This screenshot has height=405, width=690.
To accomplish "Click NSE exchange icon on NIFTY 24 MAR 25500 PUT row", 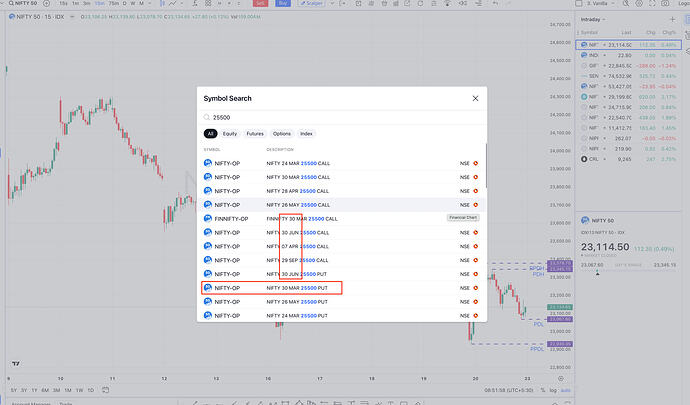I will (475, 315).
